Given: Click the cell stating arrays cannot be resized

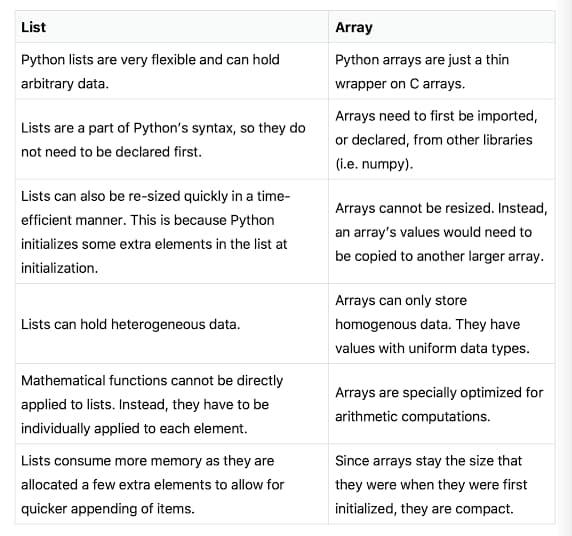Looking at the screenshot, I should coord(442,231).
